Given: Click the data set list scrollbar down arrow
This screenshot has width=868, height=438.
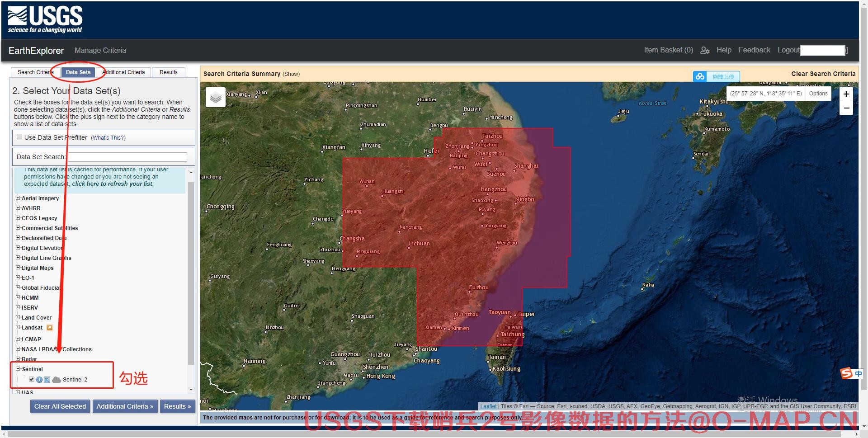Looking at the screenshot, I should [x=191, y=390].
